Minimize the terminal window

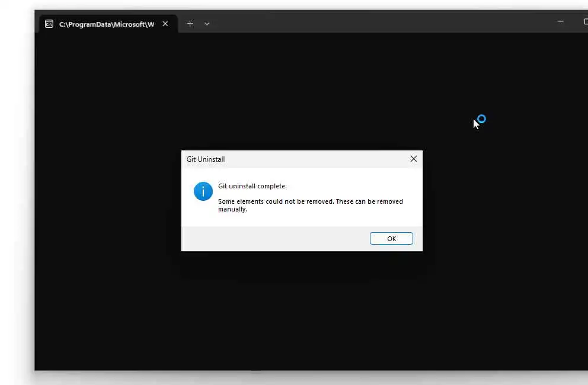pyautogui.click(x=560, y=22)
